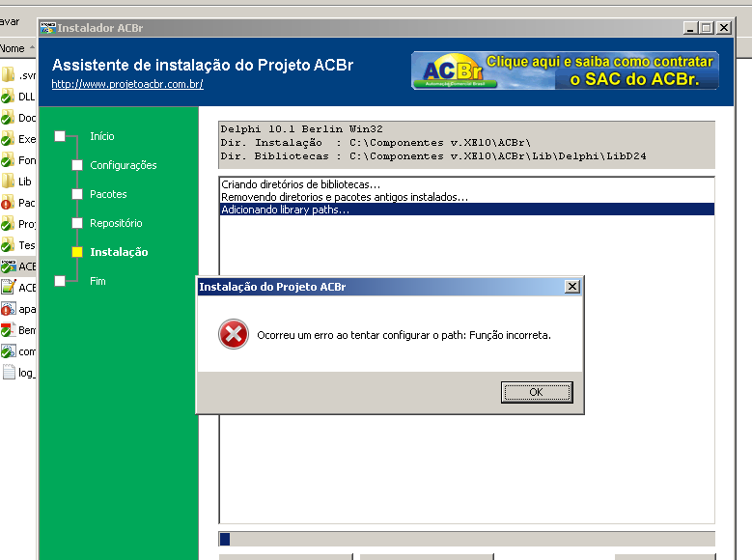Click the Pacotes label in the sidebar
The image size is (752, 560).
tap(108, 194)
